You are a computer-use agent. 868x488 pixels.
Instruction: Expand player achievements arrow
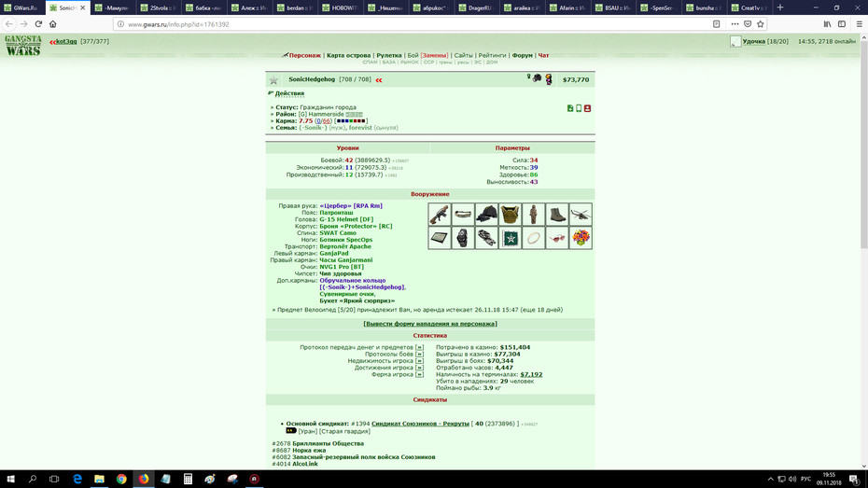click(x=419, y=368)
